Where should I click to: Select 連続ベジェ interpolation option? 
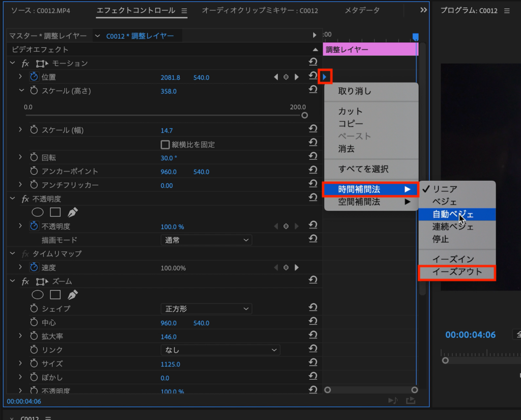click(457, 227)
